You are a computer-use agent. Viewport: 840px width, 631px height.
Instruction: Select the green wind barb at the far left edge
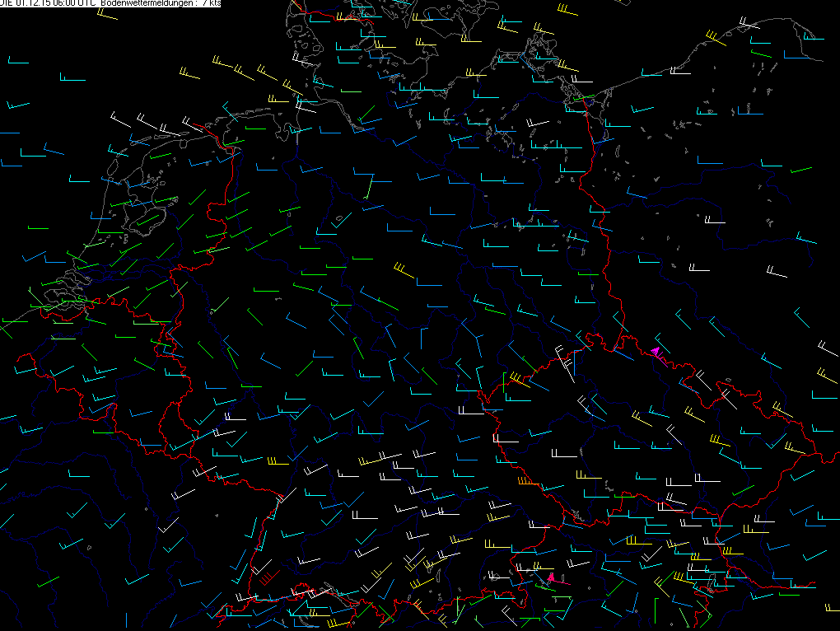(x=7, y=331)
